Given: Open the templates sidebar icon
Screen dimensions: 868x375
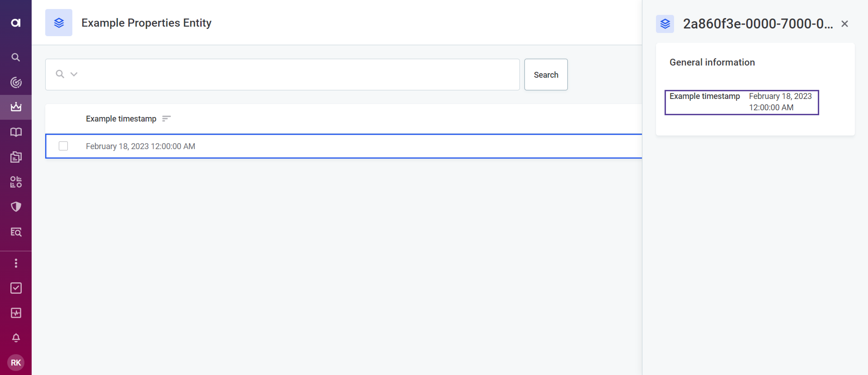Looking at the screenshot, I should click(16, 157).
